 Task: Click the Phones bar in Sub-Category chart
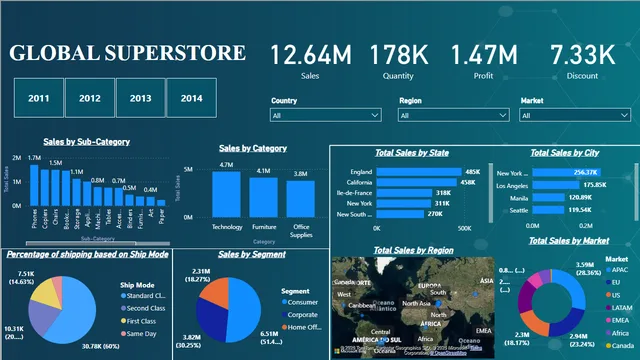tap(34, 185)
